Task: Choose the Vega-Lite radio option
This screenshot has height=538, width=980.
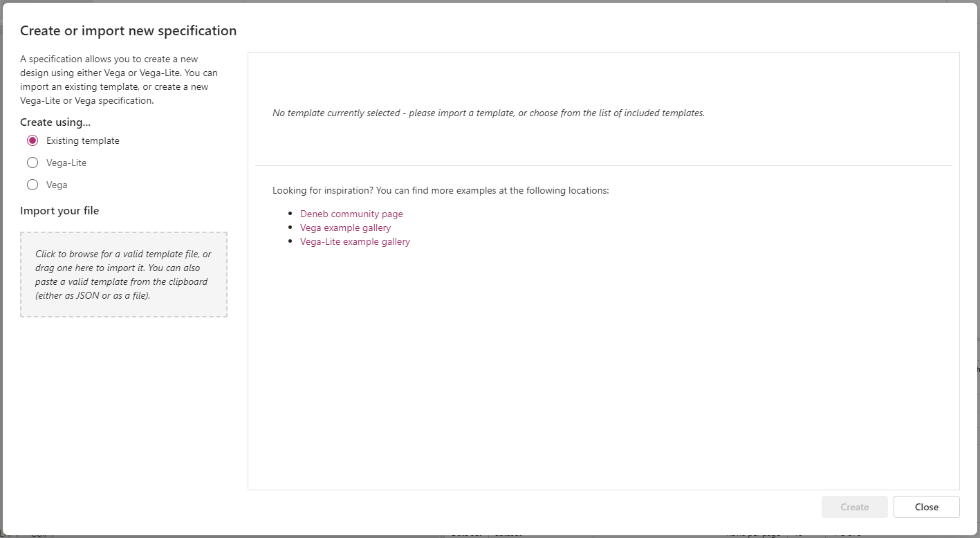Action: pos(33,163)
